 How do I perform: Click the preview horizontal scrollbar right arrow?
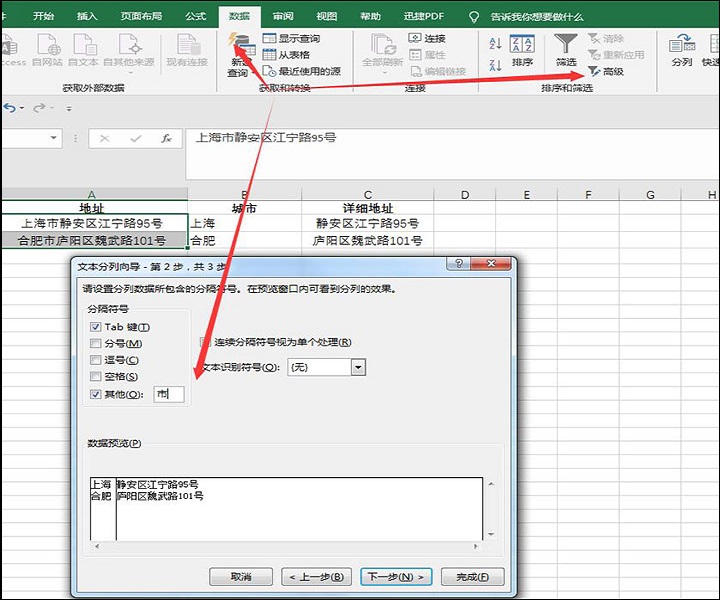pyautogui.click(x=475, y=546)
